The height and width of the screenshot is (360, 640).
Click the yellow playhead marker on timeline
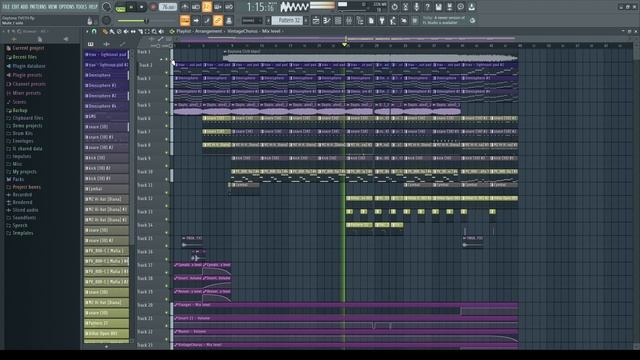tap(344, 44)
